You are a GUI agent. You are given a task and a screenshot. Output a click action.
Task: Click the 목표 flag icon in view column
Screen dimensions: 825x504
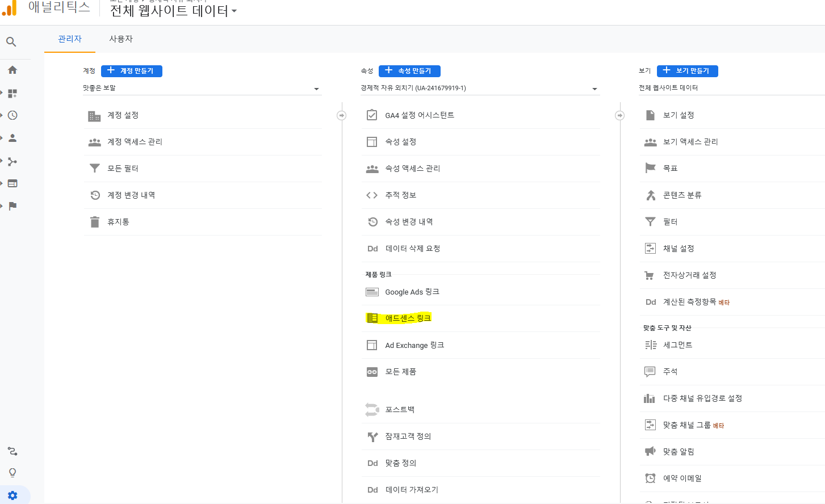click(x=650, y=168)
